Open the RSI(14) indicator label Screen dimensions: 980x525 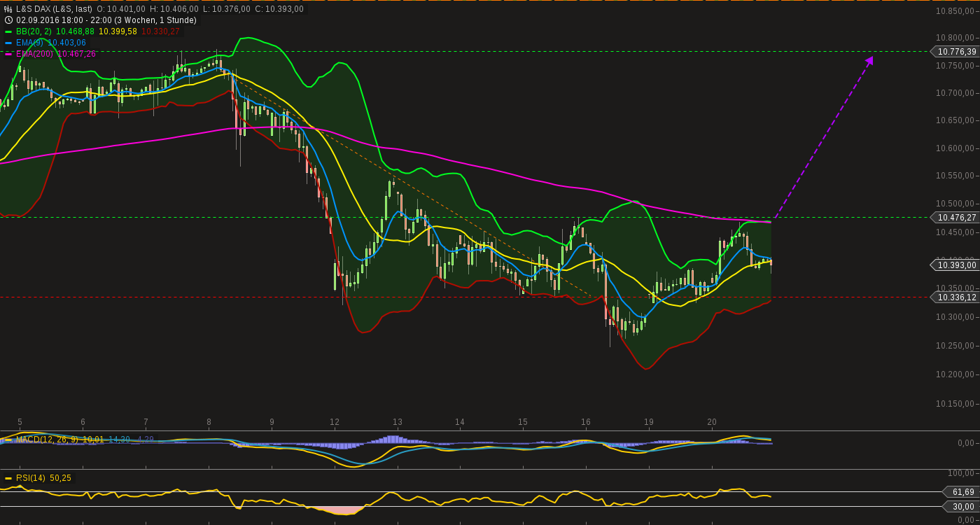point(31,478)
